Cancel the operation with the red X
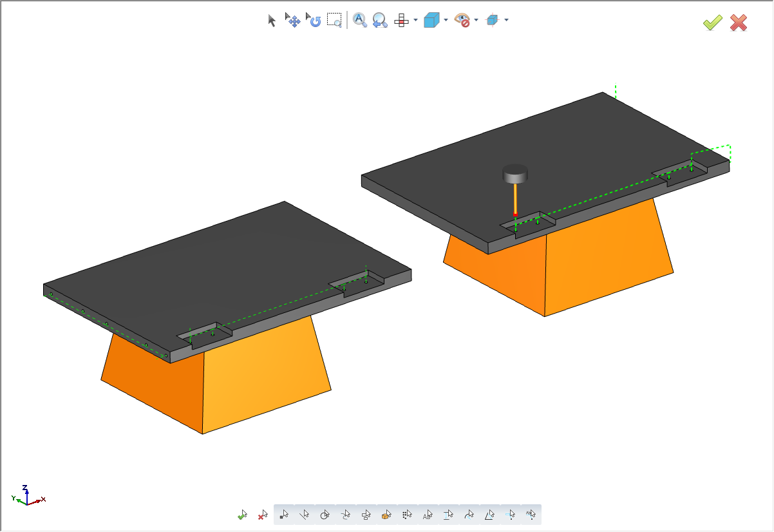This screenshot has width=774, height=532. pyautogui.click(x=739, y=22)
